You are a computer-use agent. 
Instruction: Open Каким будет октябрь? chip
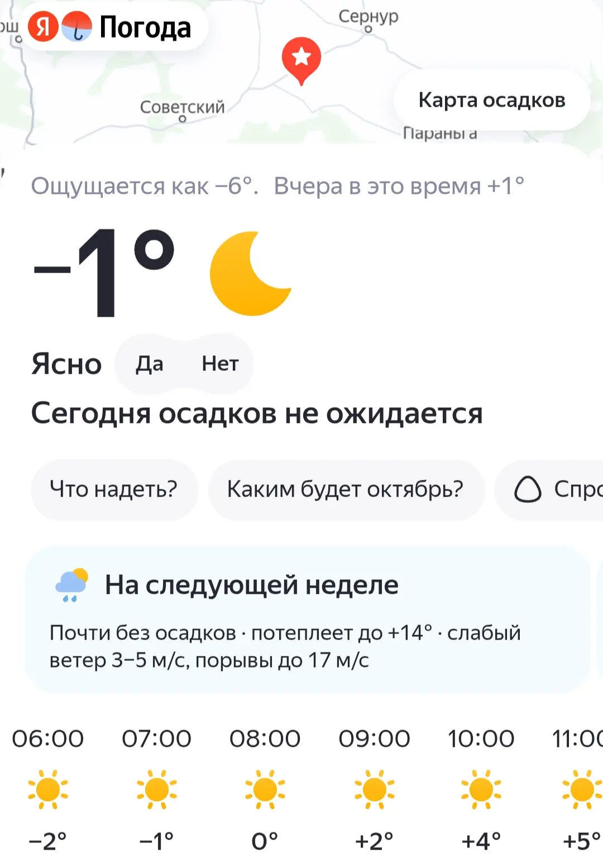coord(346,489)
